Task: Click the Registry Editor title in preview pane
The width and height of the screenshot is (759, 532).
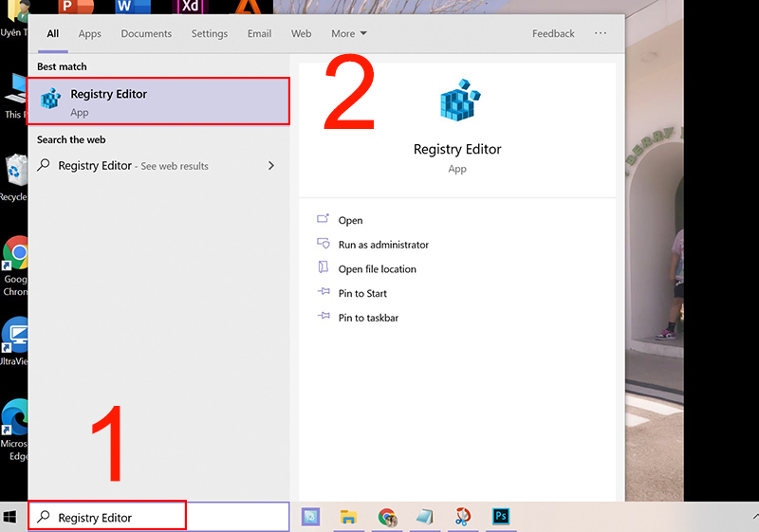Action: pyautogui.click(x=457, y=149)
